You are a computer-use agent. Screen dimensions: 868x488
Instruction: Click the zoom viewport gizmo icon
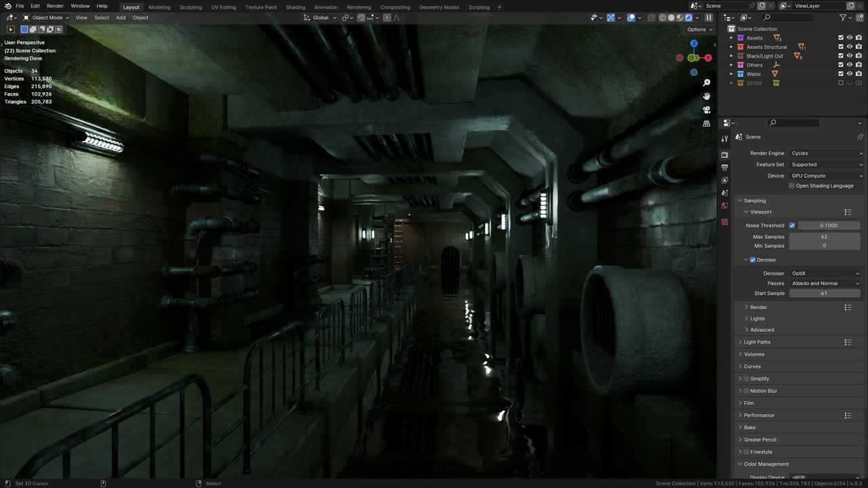[707, 83]
